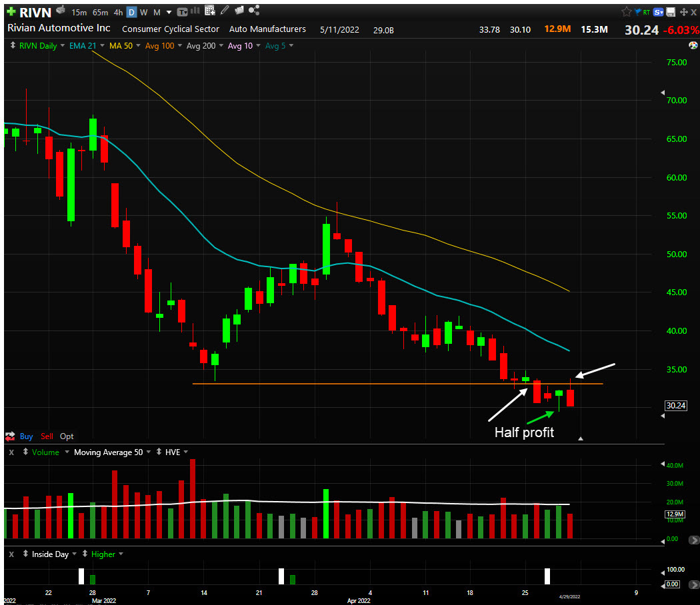Viewport: 700px width, 605px height.
Task: Open the Inside Day indicator dropdown
Action: 74,554
